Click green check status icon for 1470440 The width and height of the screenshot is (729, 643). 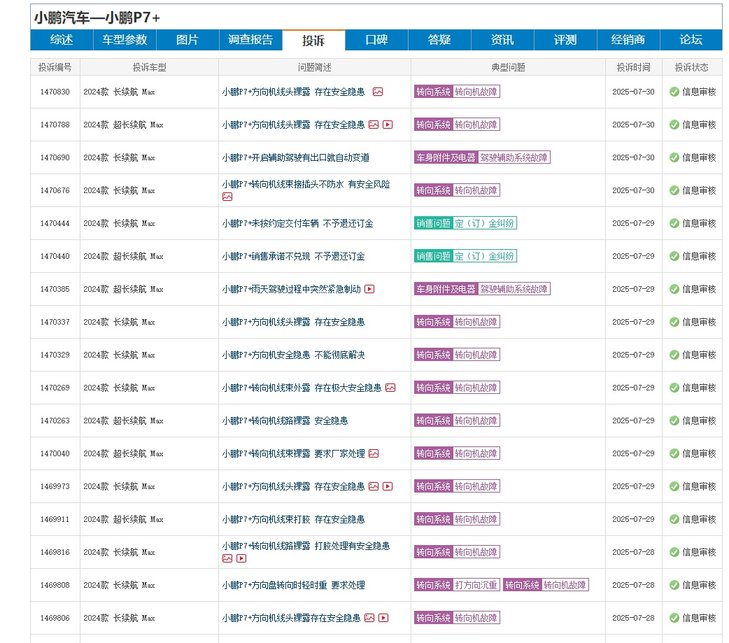click(x=674, y=256)
